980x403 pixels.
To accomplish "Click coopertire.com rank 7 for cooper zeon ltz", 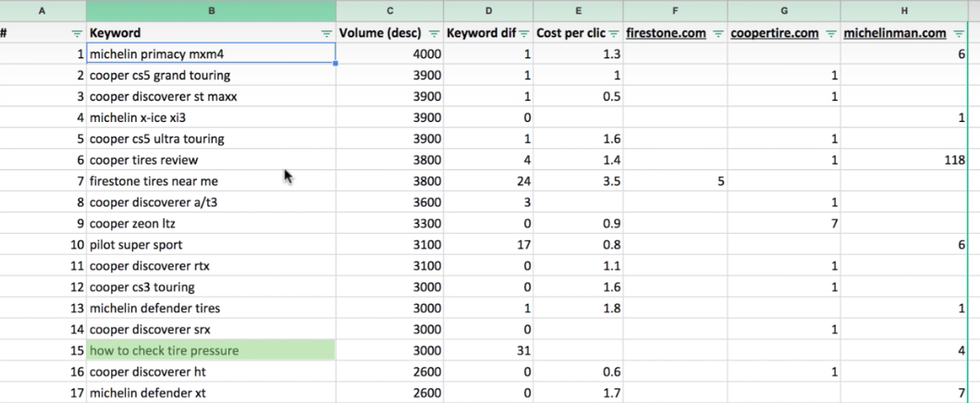I will (x=784, y=223).
